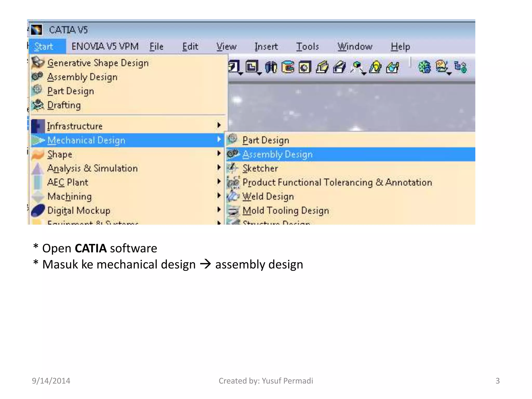Click the yellow bell-shaped solid toolbar icon
Viewport: 532px width, 399px height.
click(x=375, y=67)
